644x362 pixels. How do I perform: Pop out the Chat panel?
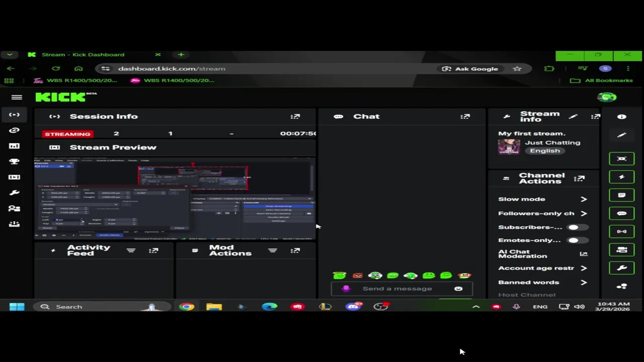click(465, 117)
